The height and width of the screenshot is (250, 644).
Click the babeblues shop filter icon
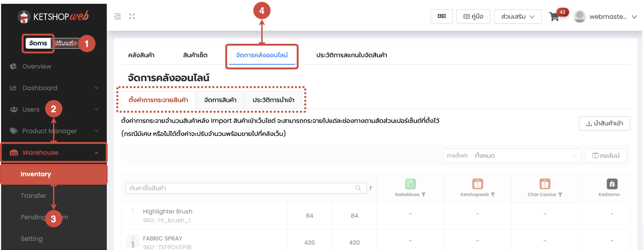pos(423,195)
